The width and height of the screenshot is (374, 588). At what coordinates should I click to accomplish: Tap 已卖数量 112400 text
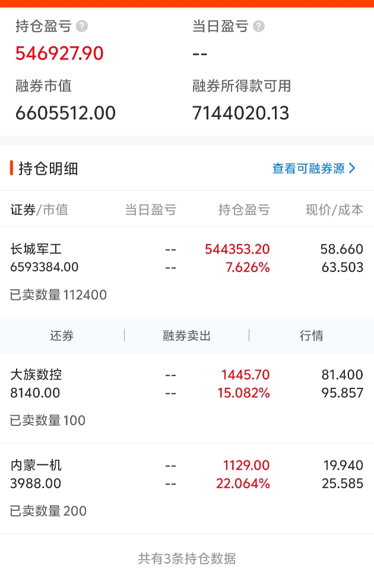[58, 295]
